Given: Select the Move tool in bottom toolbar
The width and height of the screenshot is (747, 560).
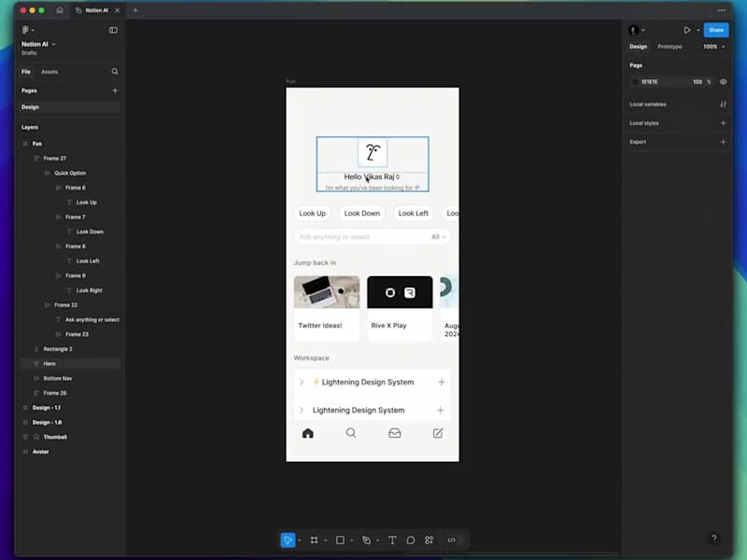Looking at the screenshot, I should click(x=288, y=540).
